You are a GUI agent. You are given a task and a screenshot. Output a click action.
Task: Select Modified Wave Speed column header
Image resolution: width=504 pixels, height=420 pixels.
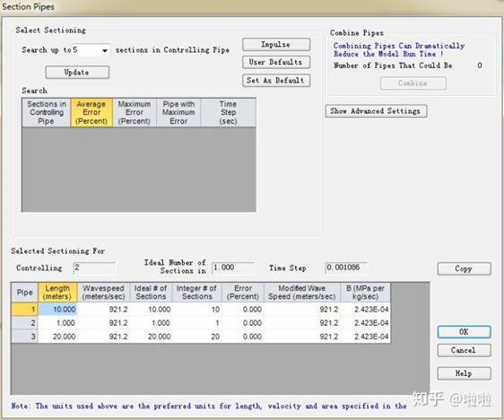click(x=302, y=293)
